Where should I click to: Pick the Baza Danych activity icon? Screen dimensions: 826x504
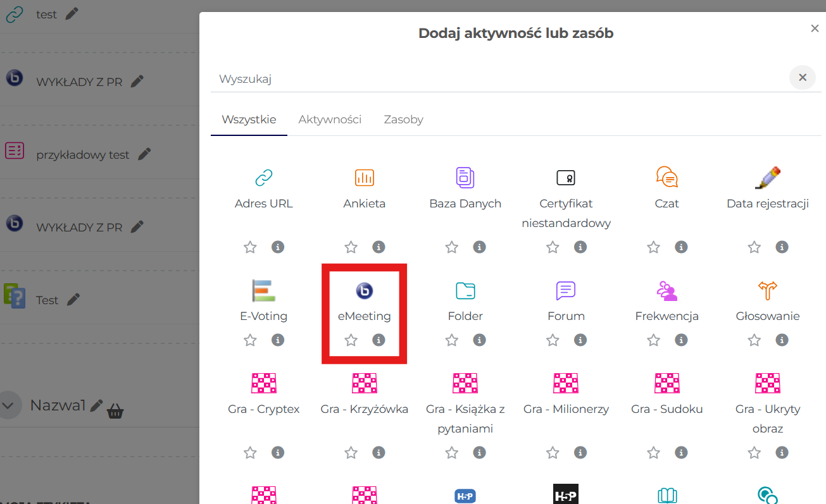coord(465,178)
